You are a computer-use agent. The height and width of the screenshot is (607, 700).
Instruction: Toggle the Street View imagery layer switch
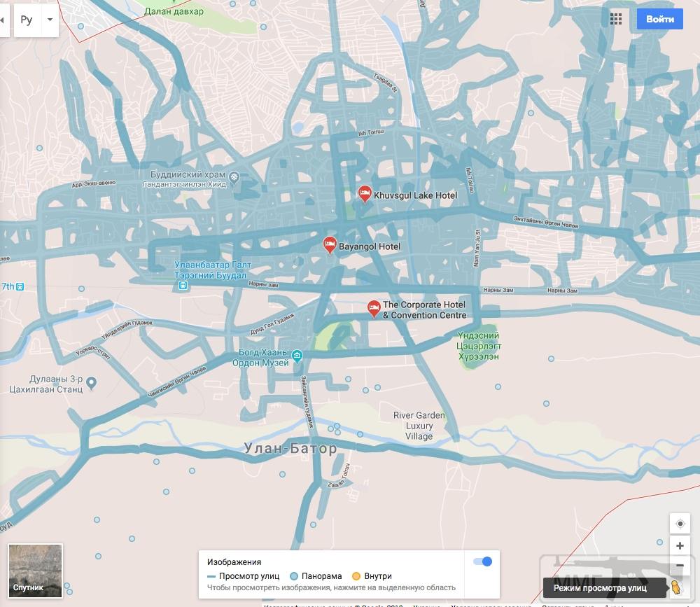483,561
